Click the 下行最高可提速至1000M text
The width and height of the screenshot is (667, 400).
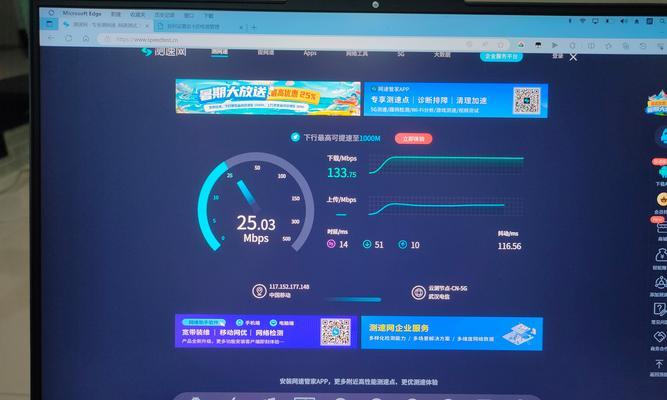click(342, 138)
